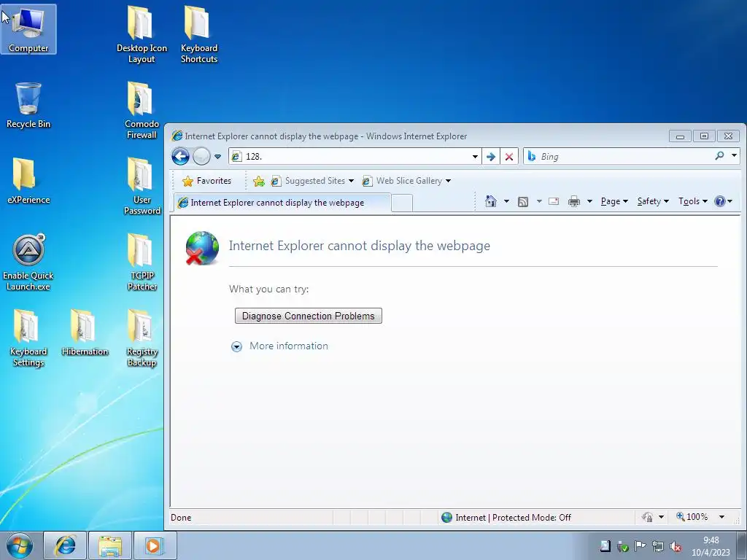Click the Action Center flag tray icon
The height and width of the screenshot is (560, 747).
[x=640, y=546]
